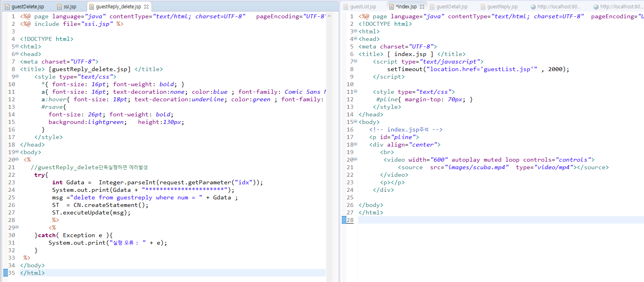
Task: Collapse the <head> fold at line 6, left editor
Action: click(17, 54)
